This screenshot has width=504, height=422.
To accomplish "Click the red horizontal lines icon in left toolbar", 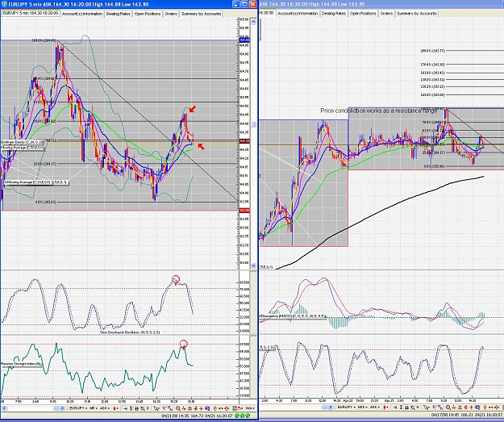I will point(195,408).
